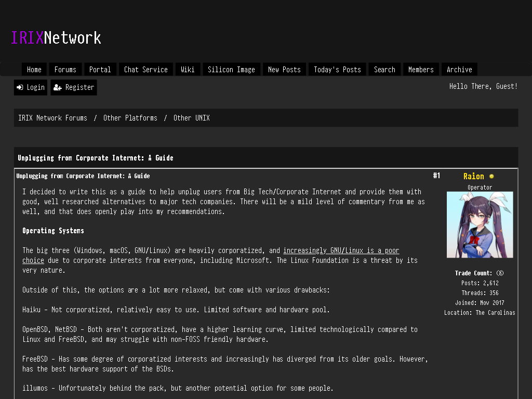Open the Wiki page
The width and height of the screenshot is (532, 399).
[x=188, y=70]
